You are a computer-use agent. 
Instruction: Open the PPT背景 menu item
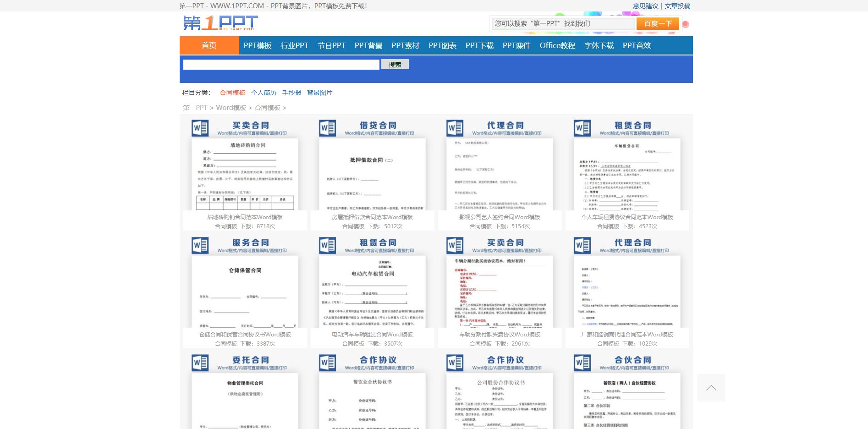tap(368, 45)
